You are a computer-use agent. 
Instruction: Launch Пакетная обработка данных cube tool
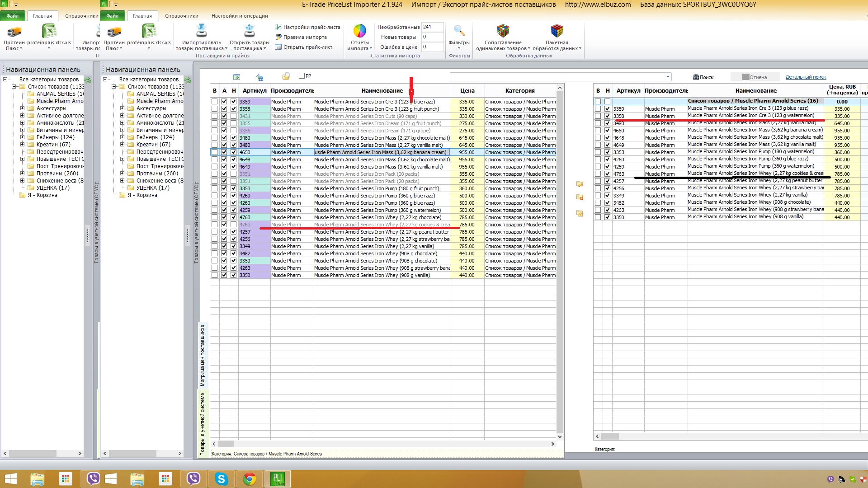(557, 31)
